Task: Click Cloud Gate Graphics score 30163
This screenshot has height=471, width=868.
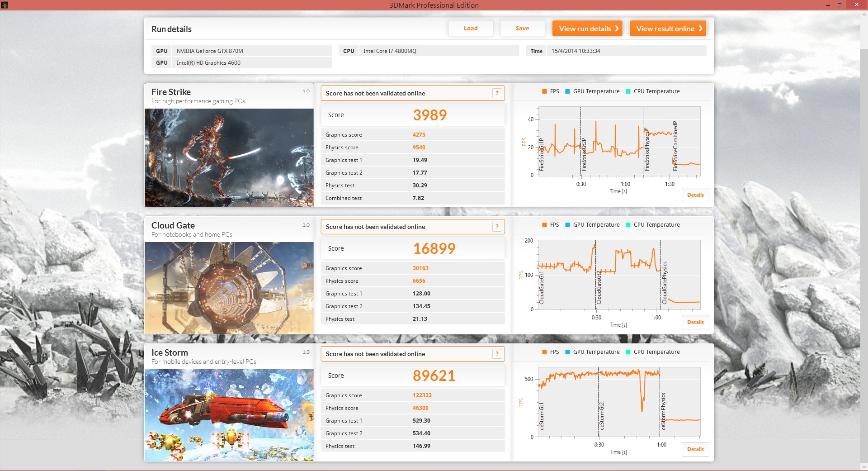Action: tap(420, 268)
